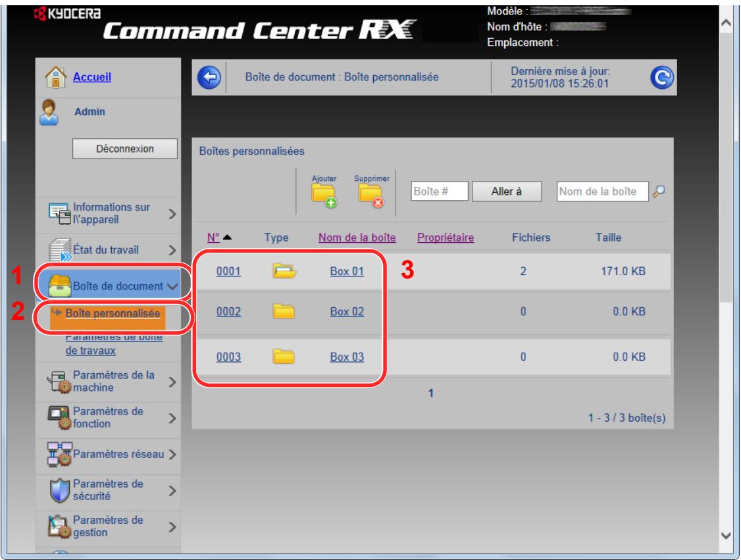The height and width of the screenshot is (560, 741).
Task: Open Paramètres réseau menu label
Action: pos(118,454)
